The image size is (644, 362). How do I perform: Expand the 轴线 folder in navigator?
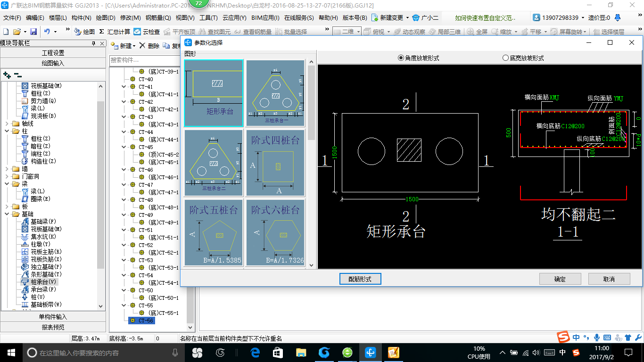coord(7,123)
